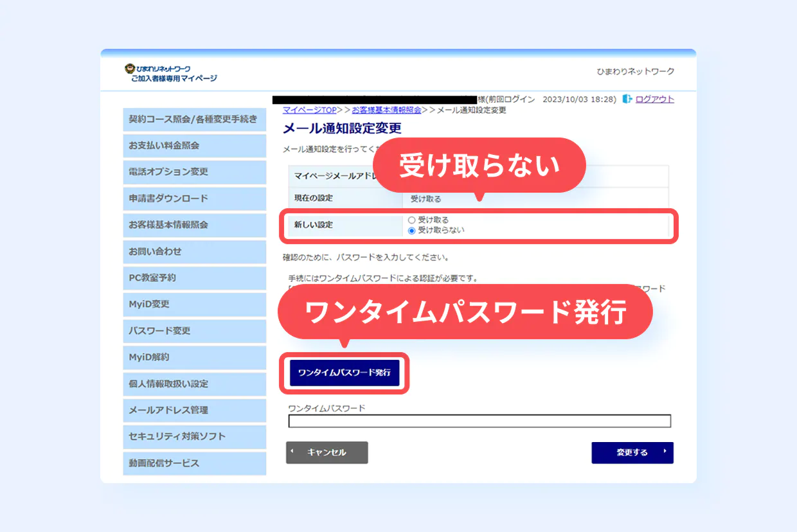Open 電話オプション変更 sidebar menu
797x532 pixels.
click(194, 172)
